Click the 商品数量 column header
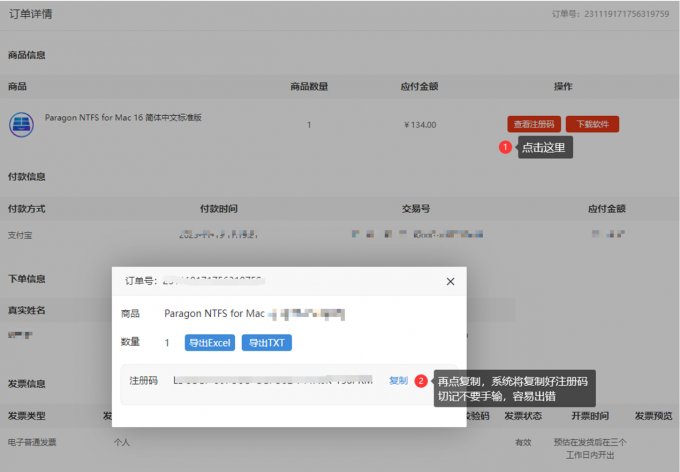 309,87
